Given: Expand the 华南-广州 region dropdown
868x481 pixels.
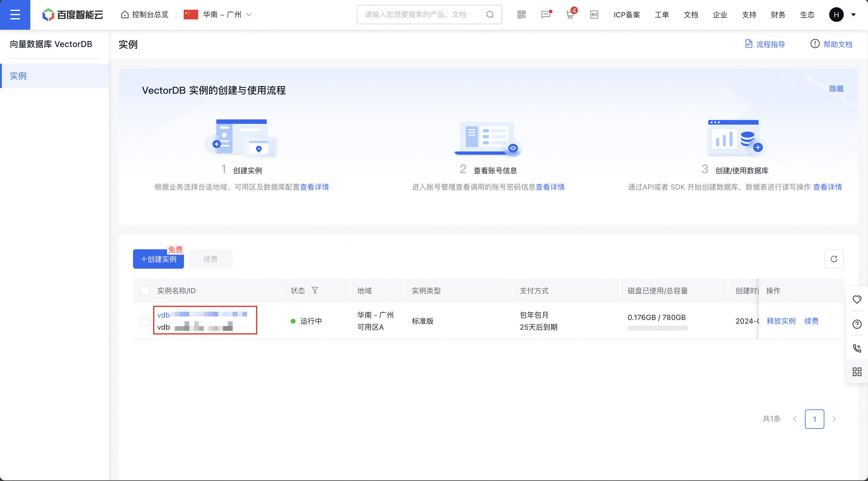Looking at the screenshot, I should 218,15.
